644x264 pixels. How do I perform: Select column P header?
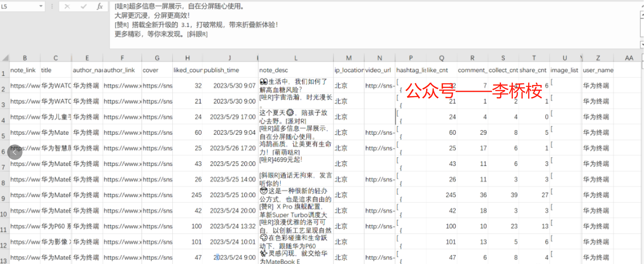click(411, 58)
